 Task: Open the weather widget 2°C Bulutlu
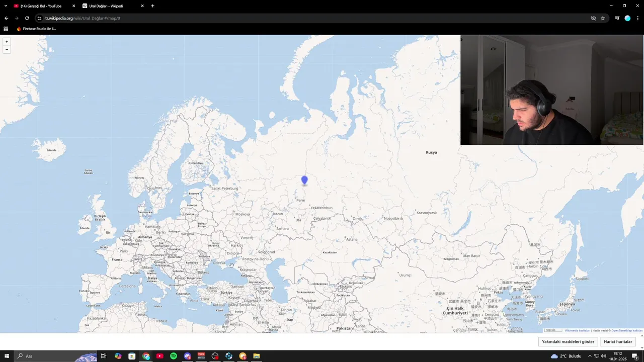pyautogui.click(x=566, y=356)
